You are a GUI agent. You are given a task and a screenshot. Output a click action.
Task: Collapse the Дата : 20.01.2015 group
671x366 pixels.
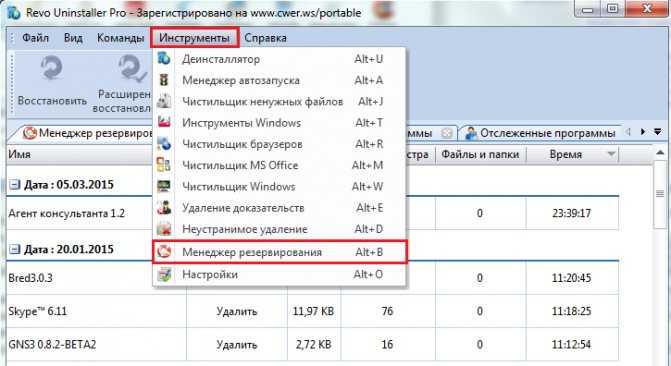tap(15, 249)
